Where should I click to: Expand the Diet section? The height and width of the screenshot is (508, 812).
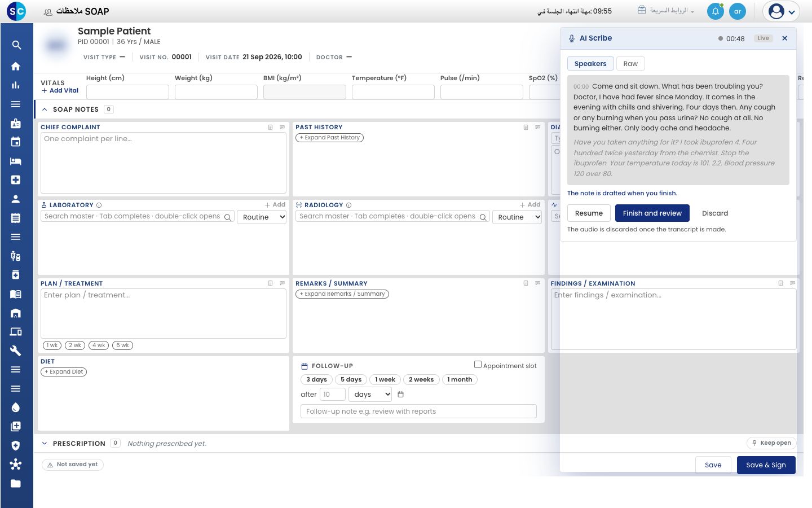click(x=64, y=372)
